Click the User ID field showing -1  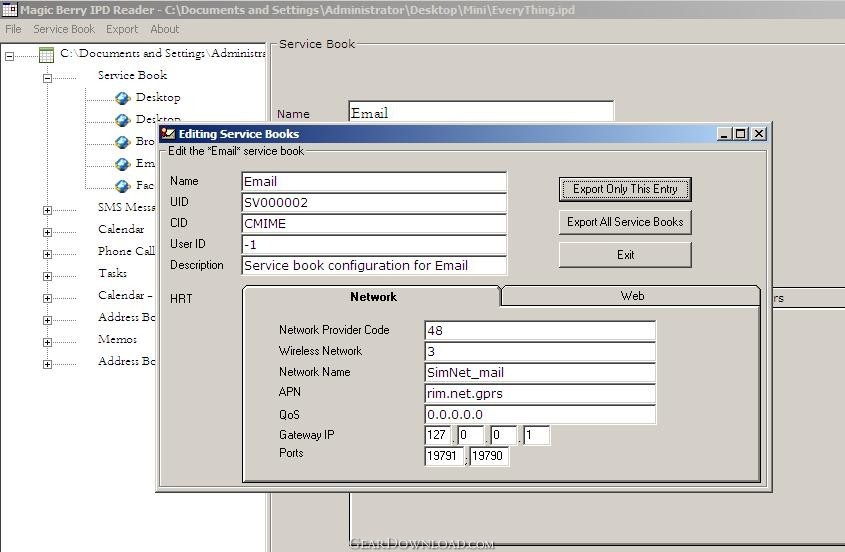pyautogui.click(x=374, y=245)
